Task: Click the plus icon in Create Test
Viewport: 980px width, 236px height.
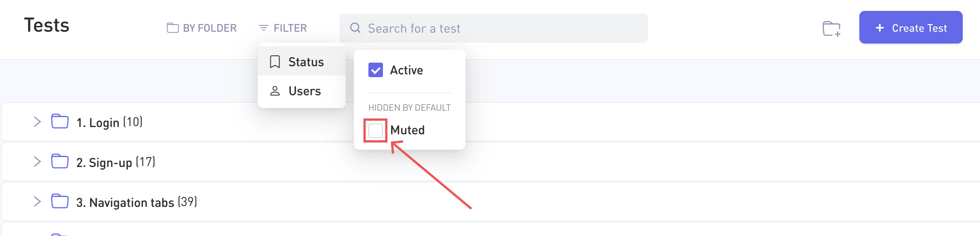Action: [880, 28]
